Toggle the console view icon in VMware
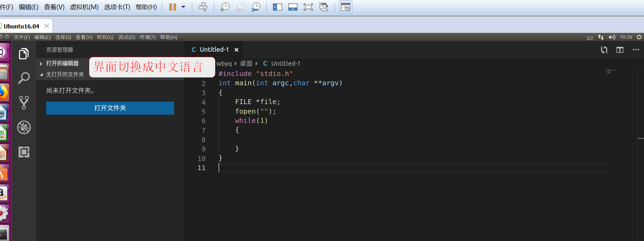Viewport: 644px width, 241px height. (345, 7)
